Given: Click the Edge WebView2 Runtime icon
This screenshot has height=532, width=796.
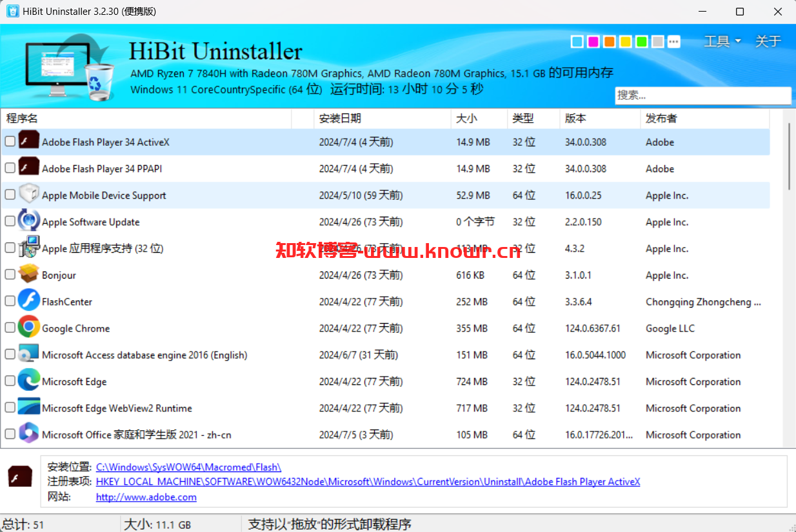Looking at the screenshot, I should (x=29, y=408).
